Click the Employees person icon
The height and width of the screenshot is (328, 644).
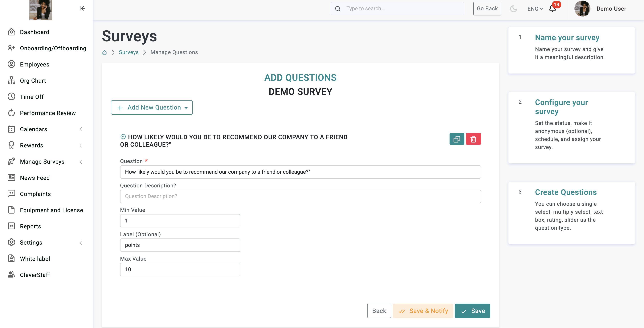[x=11, y=64]
